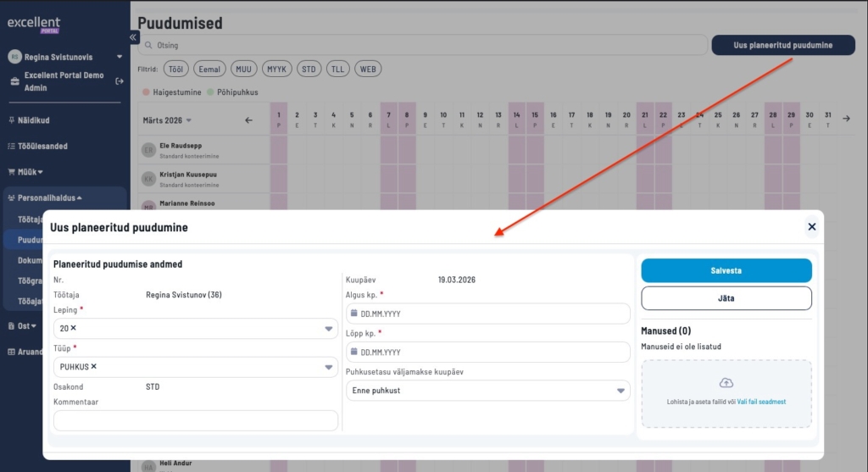The image size is (868, 472).
Task: Click the upload cloud icon in attachments
Action: [725, 383]
